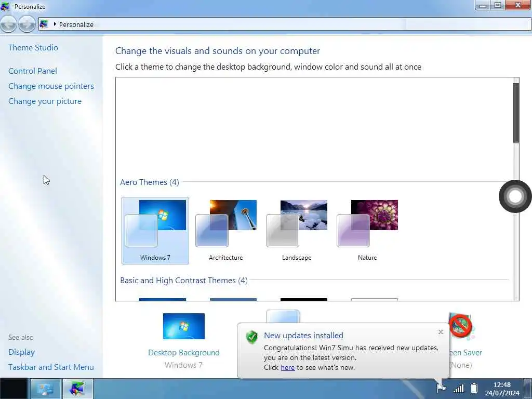Open Taskbar and Start Menu link
The height and width of the screenshot is (399, 532).
[x=51, y=367]
